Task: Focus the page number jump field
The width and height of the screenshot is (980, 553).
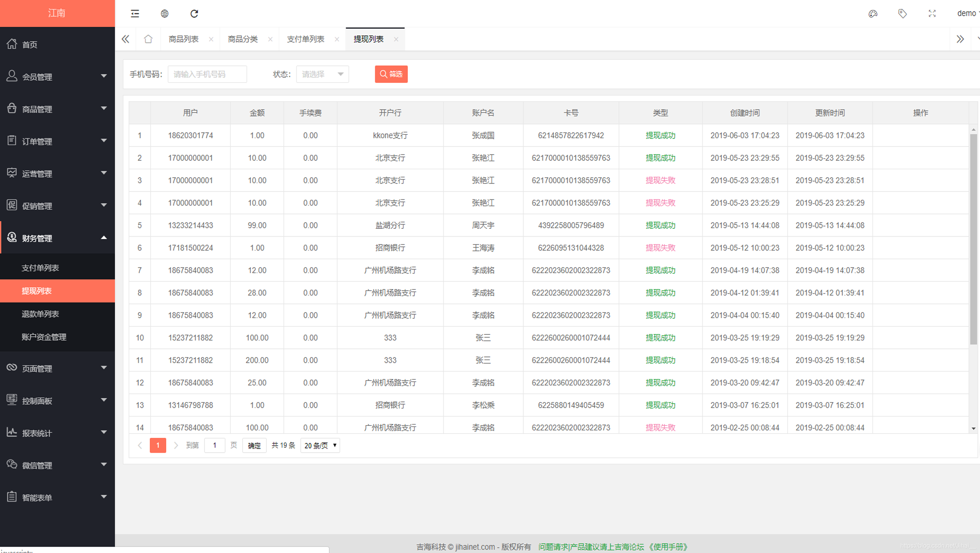Action: (x=215, y=445)
